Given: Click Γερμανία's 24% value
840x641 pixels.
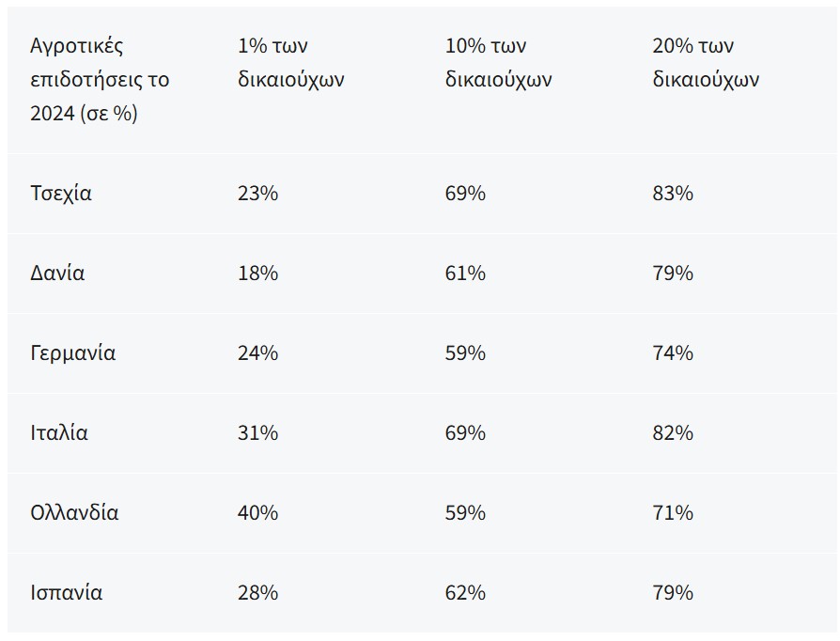Looking at the screenshot, I should click(x=258, y=353).
